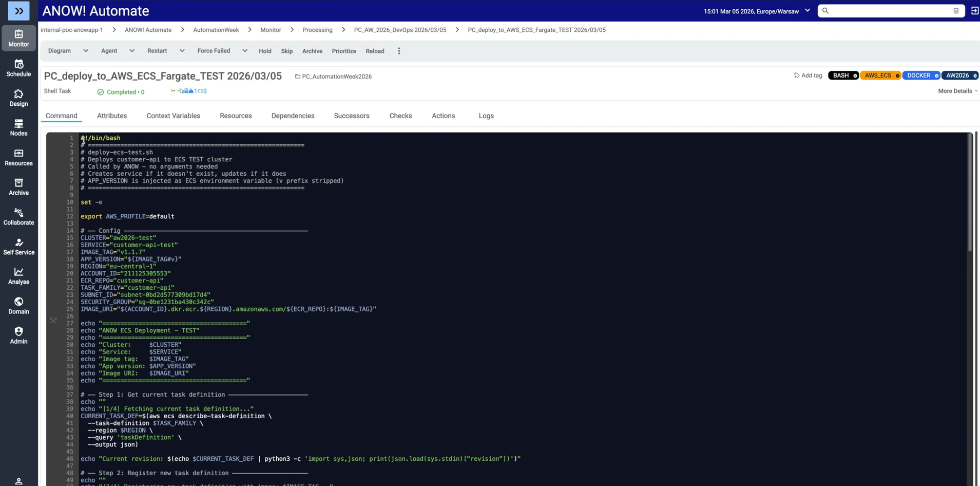Viewport: 980px width, 486px height.
Task: Open the timezone dropdown Europe/Warsaw
Action: [807, 11]
